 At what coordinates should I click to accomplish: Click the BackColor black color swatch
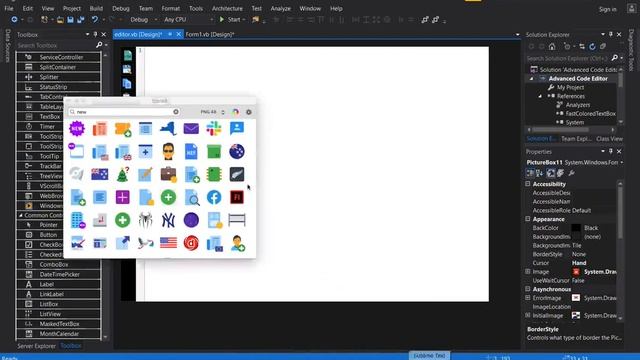tap(576, 228)
